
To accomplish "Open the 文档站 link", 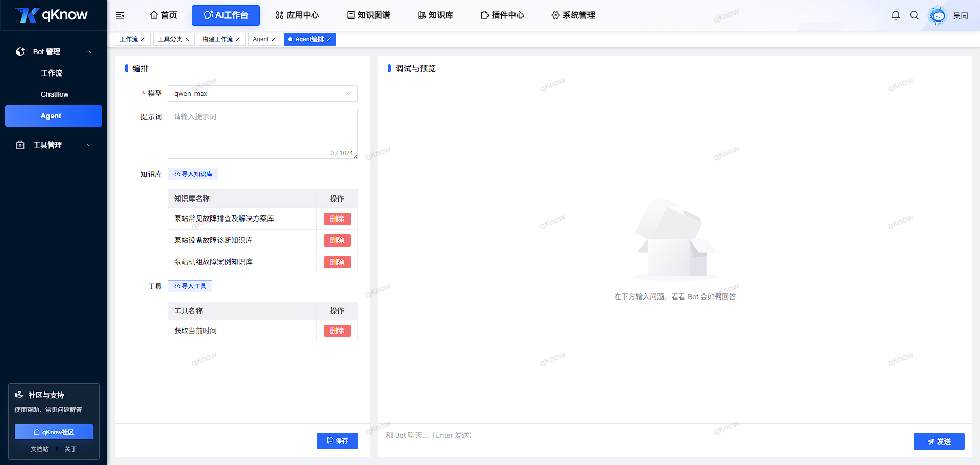I will pyautogui.click(x=40, y=449).
